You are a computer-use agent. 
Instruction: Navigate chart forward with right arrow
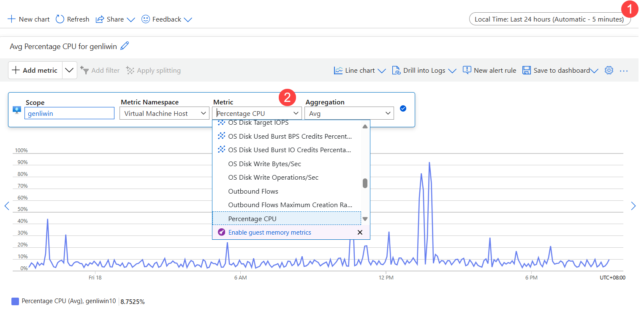point(633,206)
